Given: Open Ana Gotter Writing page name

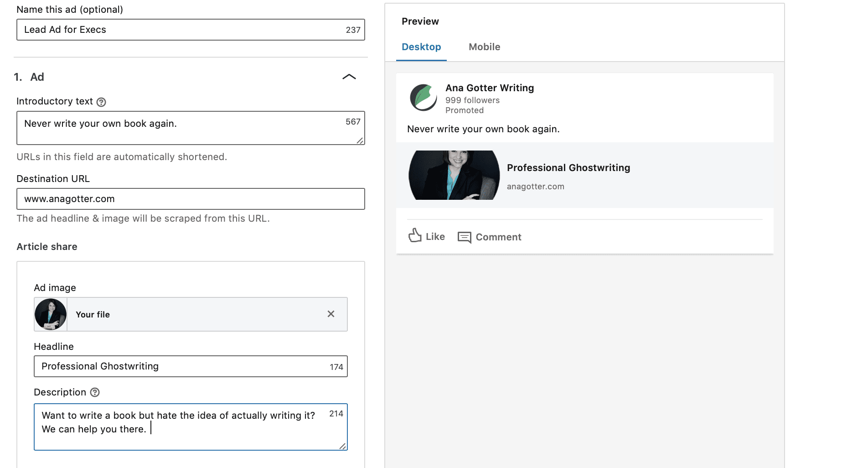Looking at the screenshot, I should tap(490, 88).
